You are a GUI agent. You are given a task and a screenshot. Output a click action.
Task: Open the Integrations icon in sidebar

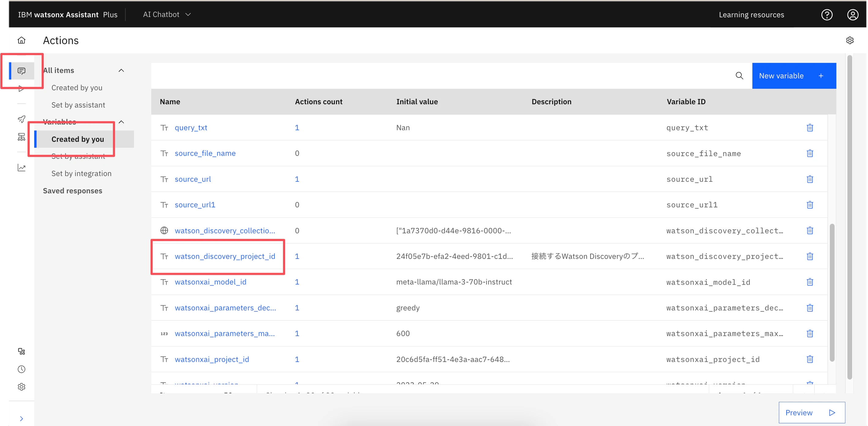coord(21,351)
